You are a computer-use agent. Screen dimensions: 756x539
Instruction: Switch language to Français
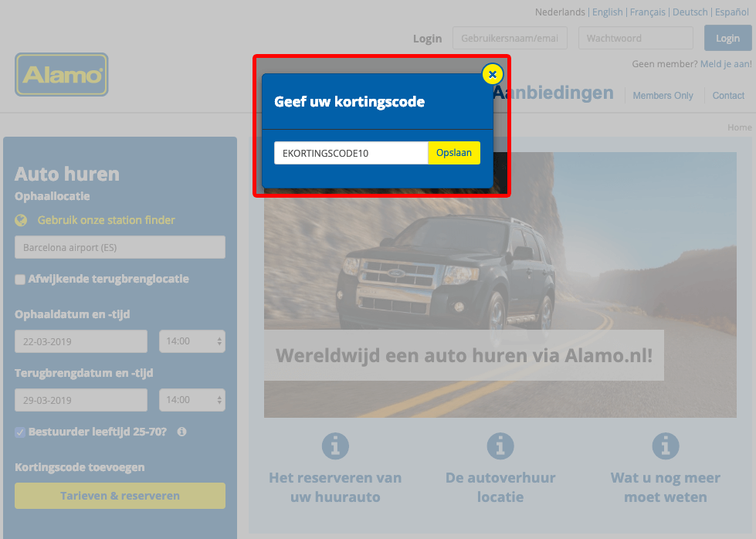[648, 12]
